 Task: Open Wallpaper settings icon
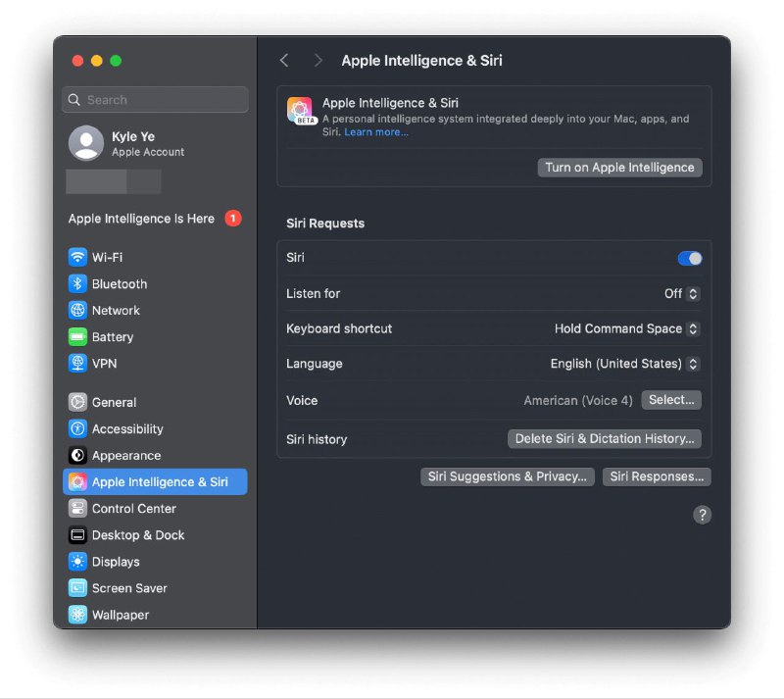point(77,614)
